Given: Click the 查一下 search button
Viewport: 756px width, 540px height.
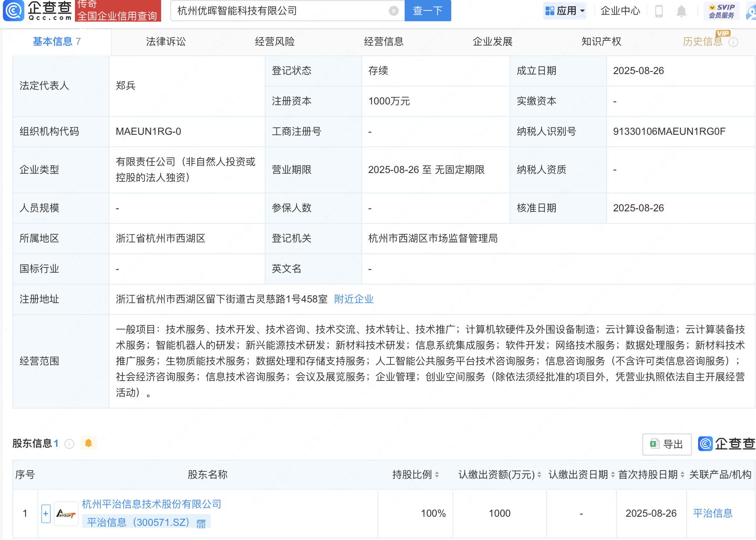Looking at the screenshot, I should pos(428,11).
